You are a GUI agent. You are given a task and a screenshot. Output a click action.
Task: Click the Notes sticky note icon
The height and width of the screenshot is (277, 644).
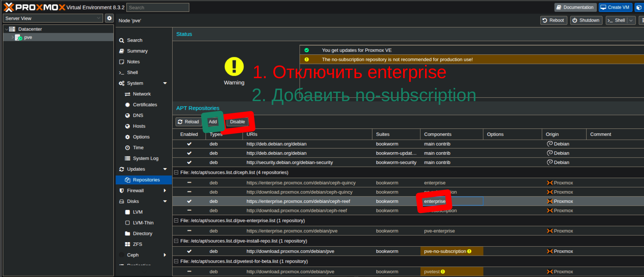click(x=122, y=62)
